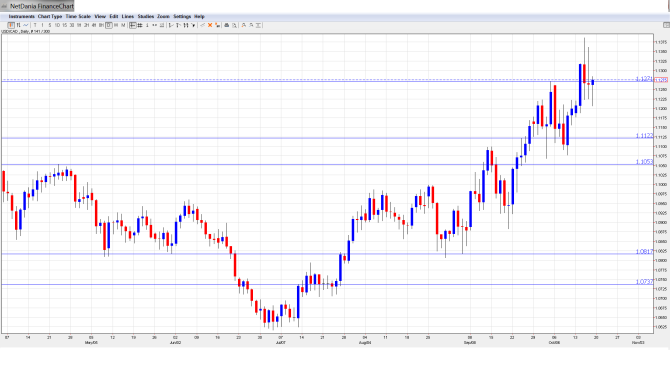The width and height of the screenshot is (670, 376).
Task: Click the reset zoom icon
Action: pos(259,26)
